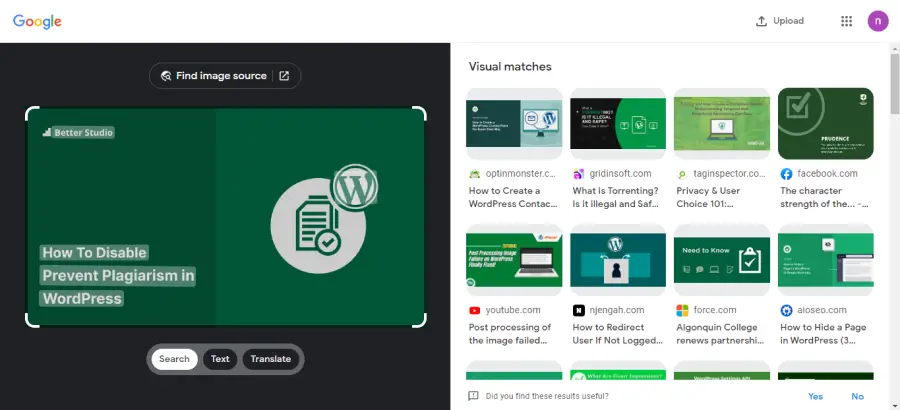Answer Yes to results useful
The height and width of the screenshot is (410, 900).
pos(815,396)
